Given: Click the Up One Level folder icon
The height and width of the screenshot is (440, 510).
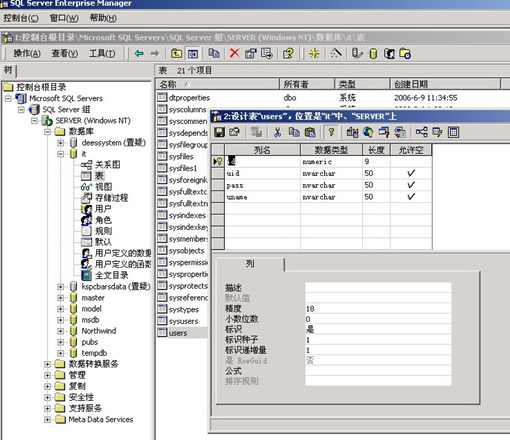Looking at the screenshot, I should (176, 53).
